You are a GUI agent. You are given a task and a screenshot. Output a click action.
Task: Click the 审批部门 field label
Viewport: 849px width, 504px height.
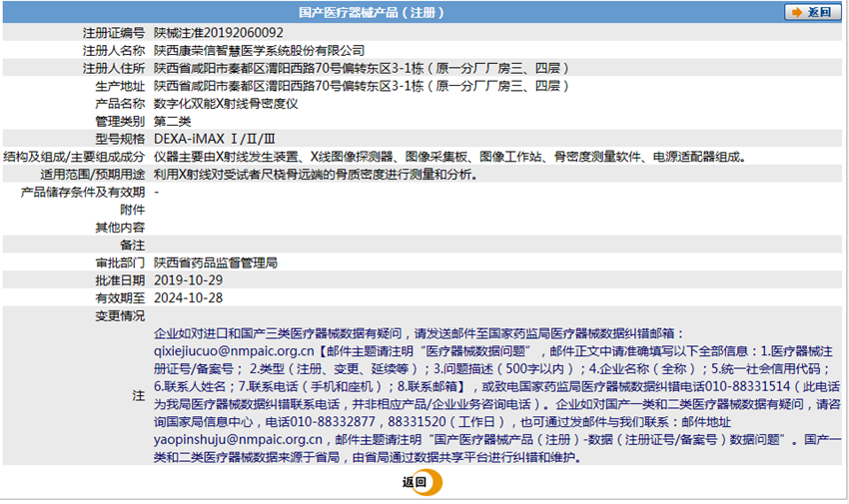[x=120, y=262]
